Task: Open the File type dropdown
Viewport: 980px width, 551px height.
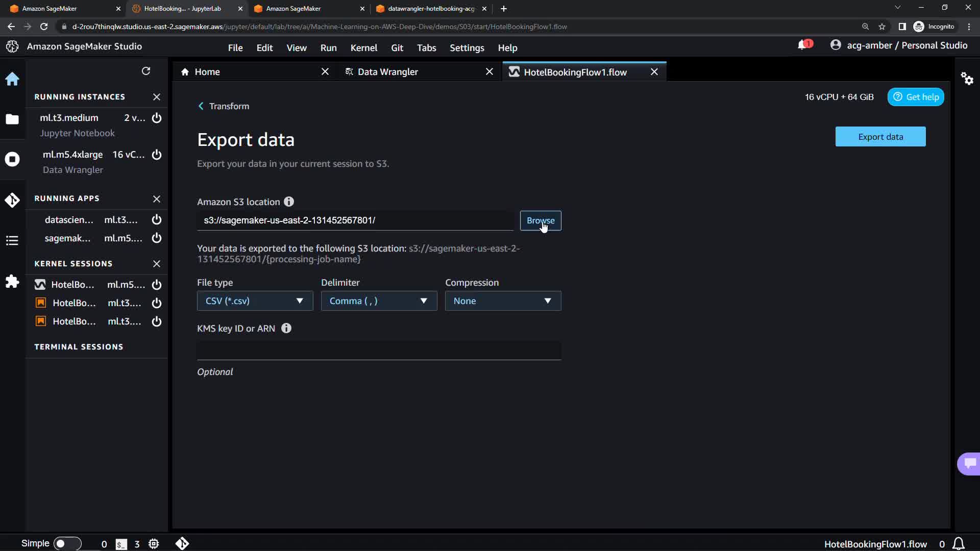Action: [255, 301]
